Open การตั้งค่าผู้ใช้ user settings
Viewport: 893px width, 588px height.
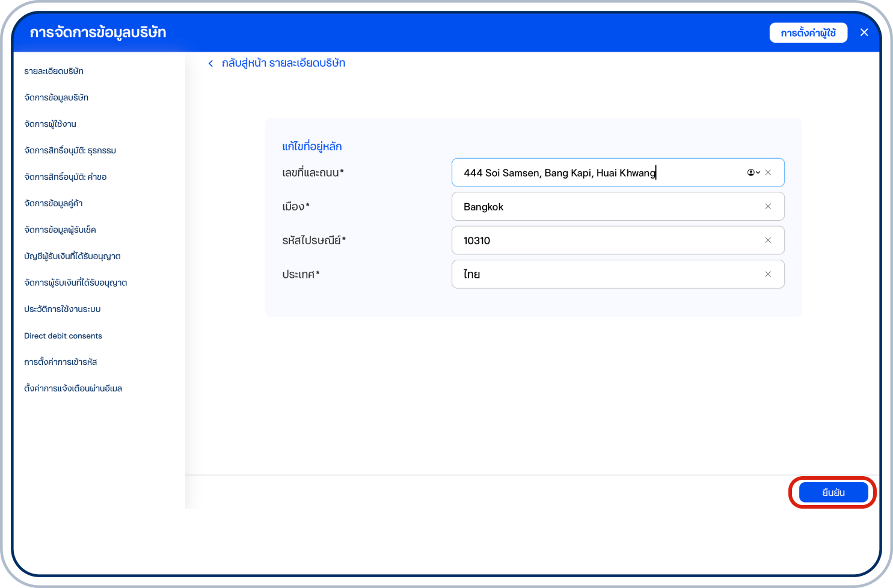click(x=808, y=33)
